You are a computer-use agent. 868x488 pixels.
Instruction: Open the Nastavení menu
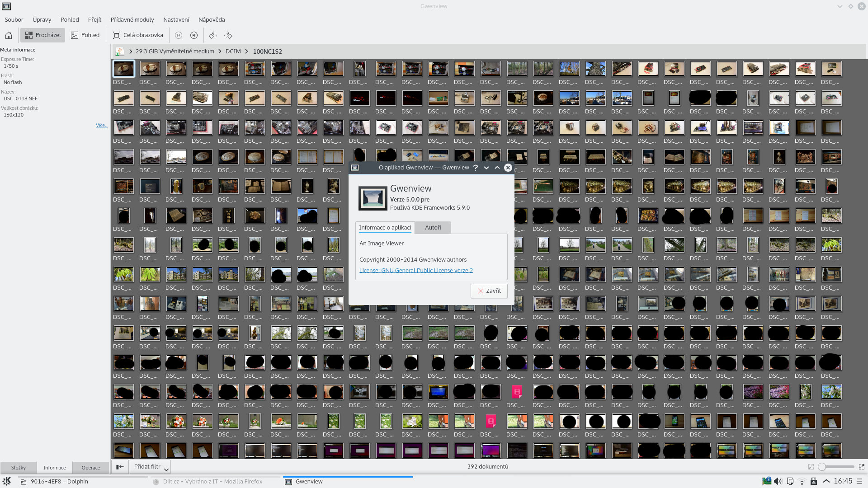point(176,20)
